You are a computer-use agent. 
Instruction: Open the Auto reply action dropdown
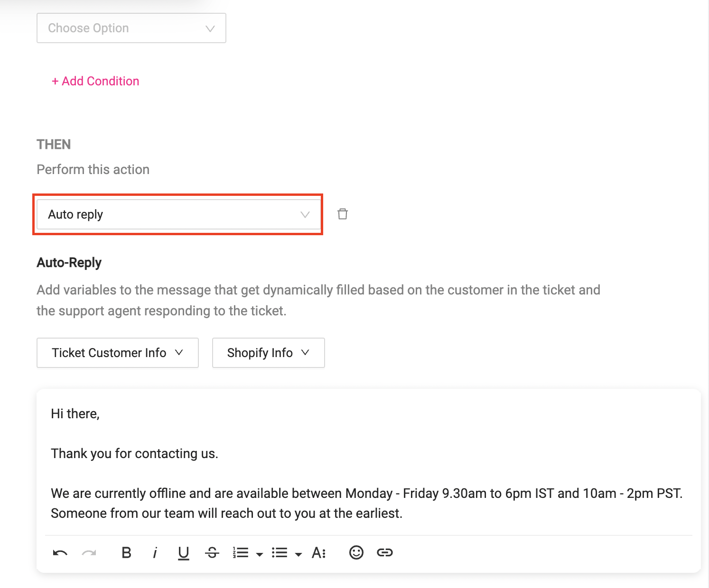(x=179, y=214)
